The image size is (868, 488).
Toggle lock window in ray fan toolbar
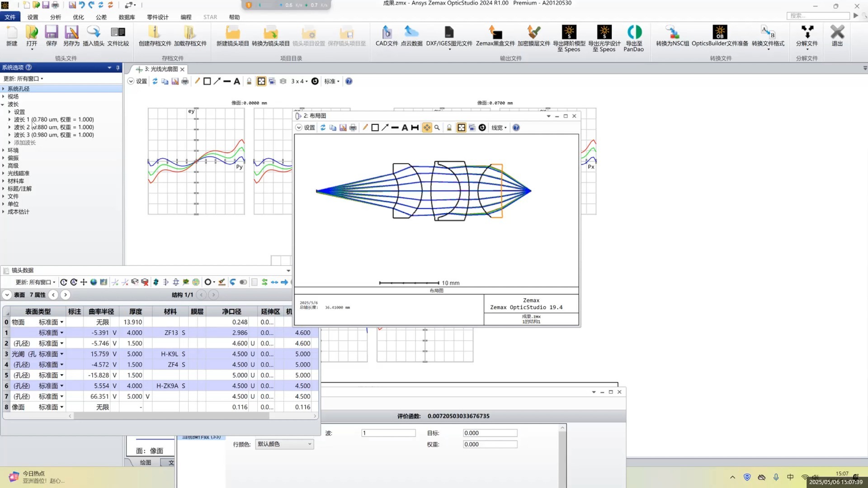[249, 81]
